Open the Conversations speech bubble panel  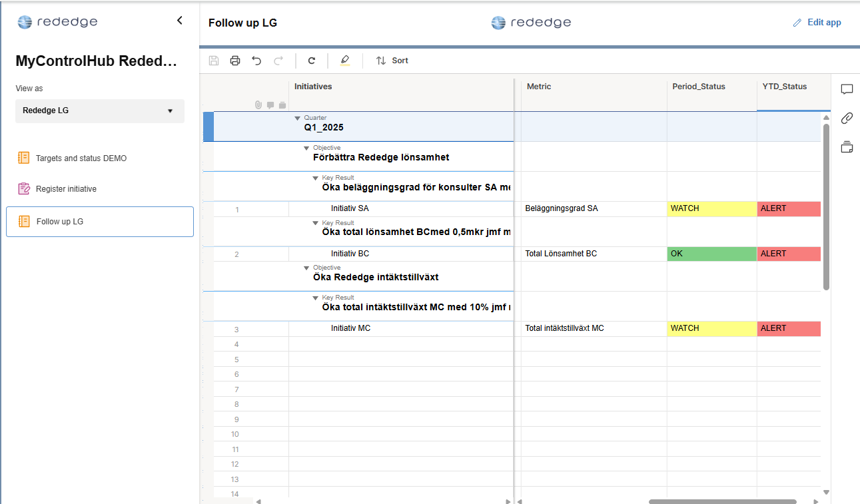point(847,90)
